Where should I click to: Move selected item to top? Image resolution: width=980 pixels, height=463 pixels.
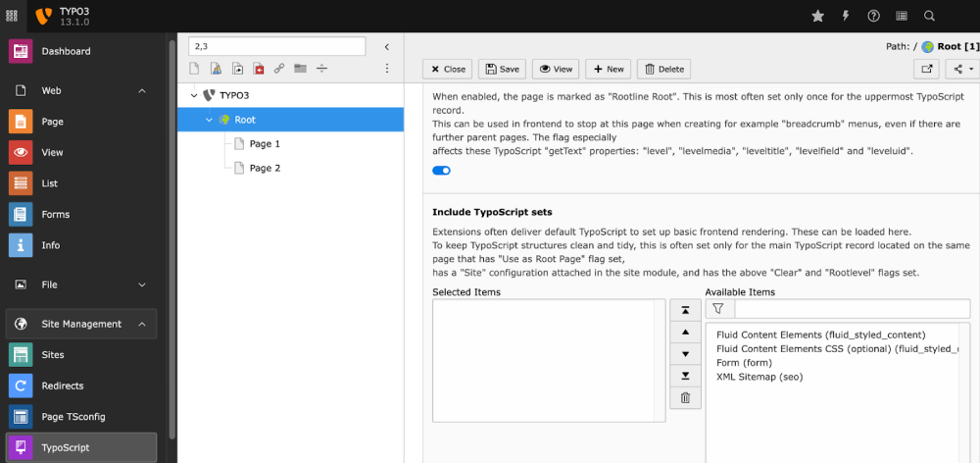click(685, 310)
